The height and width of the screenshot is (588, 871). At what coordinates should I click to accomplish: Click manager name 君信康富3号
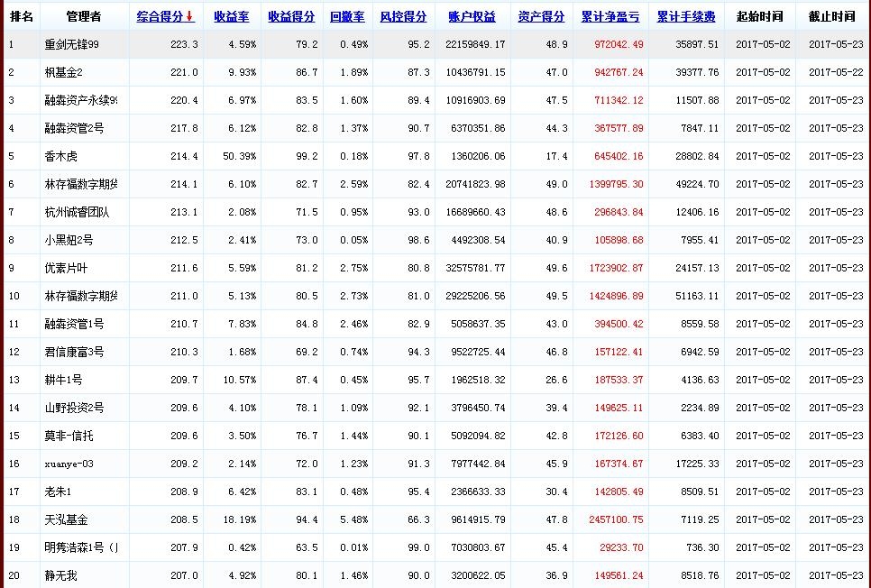(74, 352)
